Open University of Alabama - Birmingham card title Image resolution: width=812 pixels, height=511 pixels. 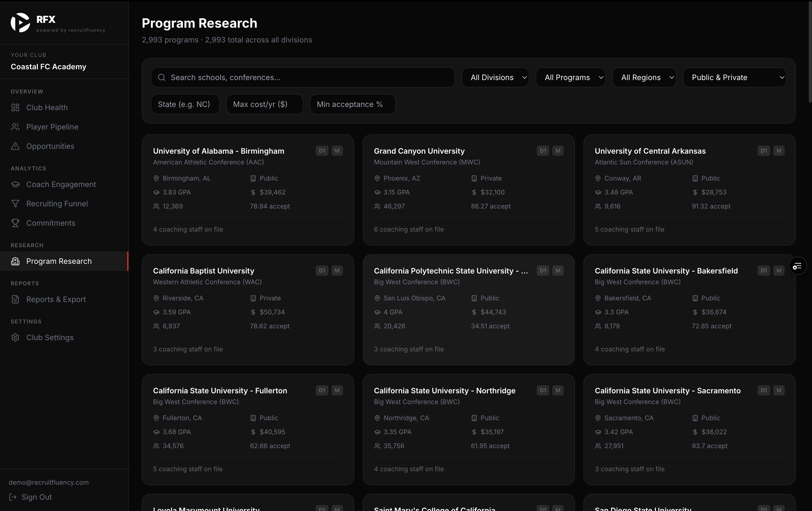click(219, 151)
